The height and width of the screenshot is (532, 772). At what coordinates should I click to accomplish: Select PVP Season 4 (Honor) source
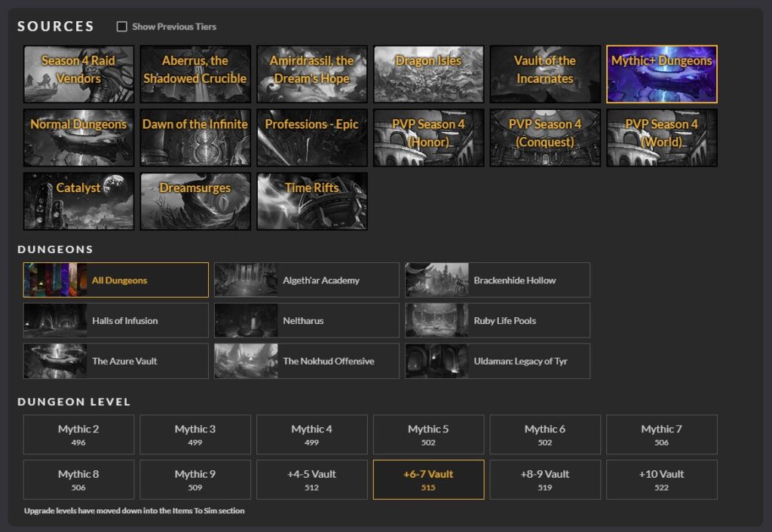pyautogui.click(x=429, y=138)
